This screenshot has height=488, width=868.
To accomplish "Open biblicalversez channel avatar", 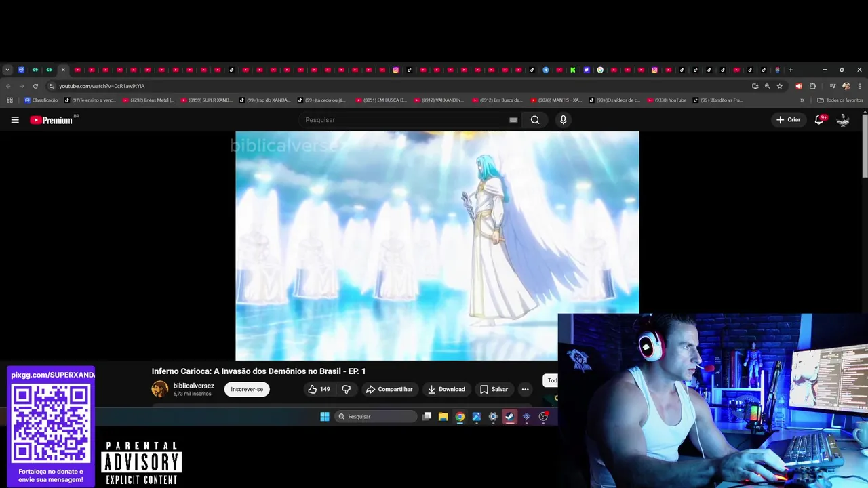I will click(x=160, y=389).
